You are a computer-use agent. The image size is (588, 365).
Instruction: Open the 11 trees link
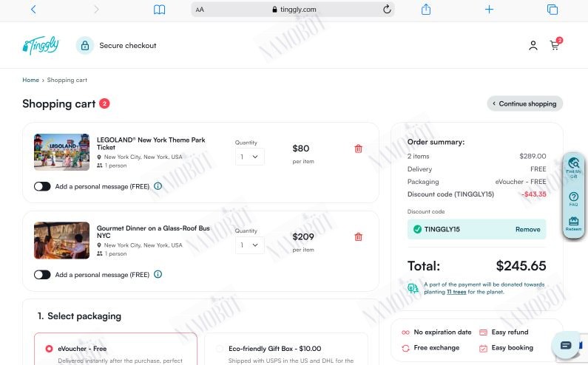point(456,292)
